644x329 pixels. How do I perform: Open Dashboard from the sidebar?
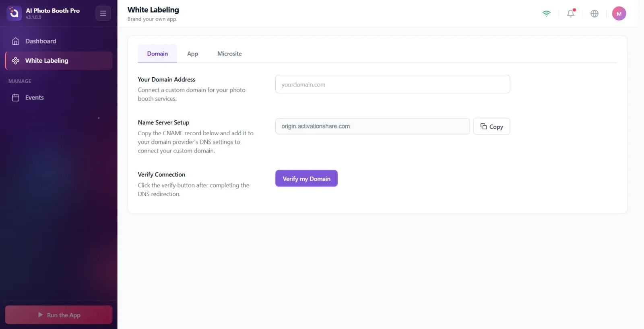[59, 41]
